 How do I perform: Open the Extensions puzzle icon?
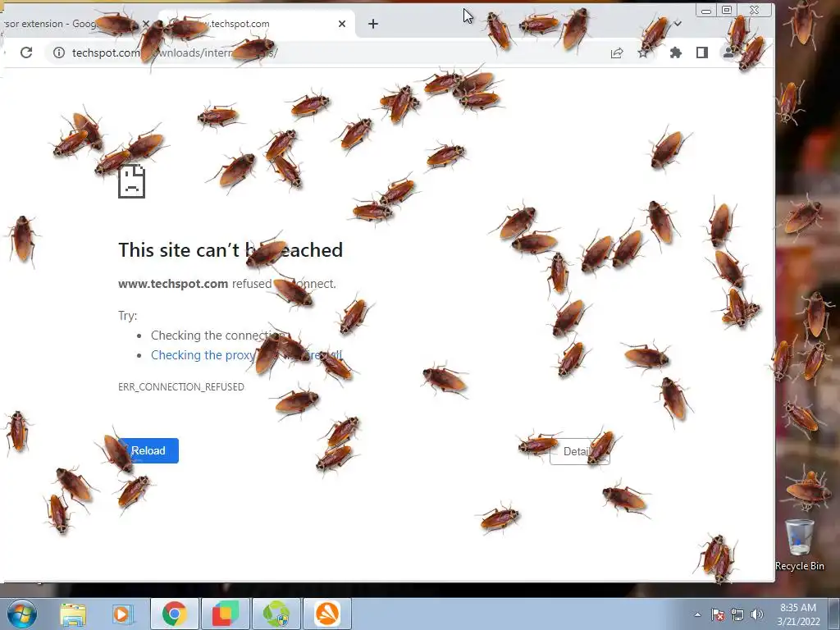coord(676,52)
